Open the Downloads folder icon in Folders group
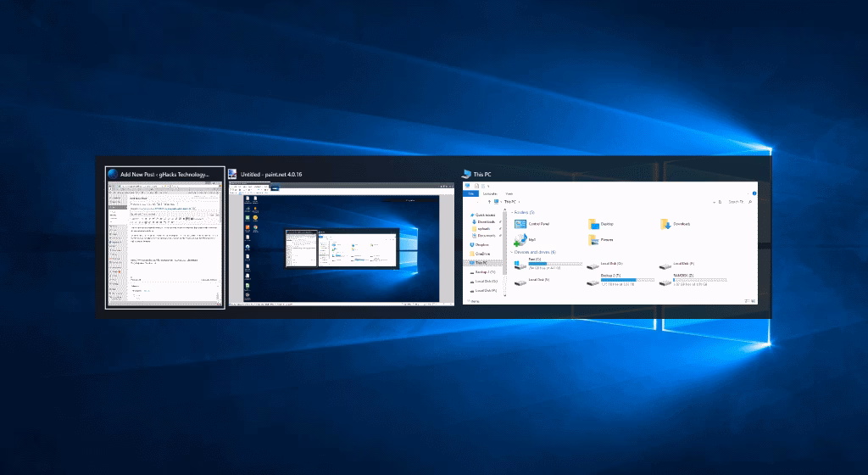This screenshot has width=868, height=475. coord(666,224)
